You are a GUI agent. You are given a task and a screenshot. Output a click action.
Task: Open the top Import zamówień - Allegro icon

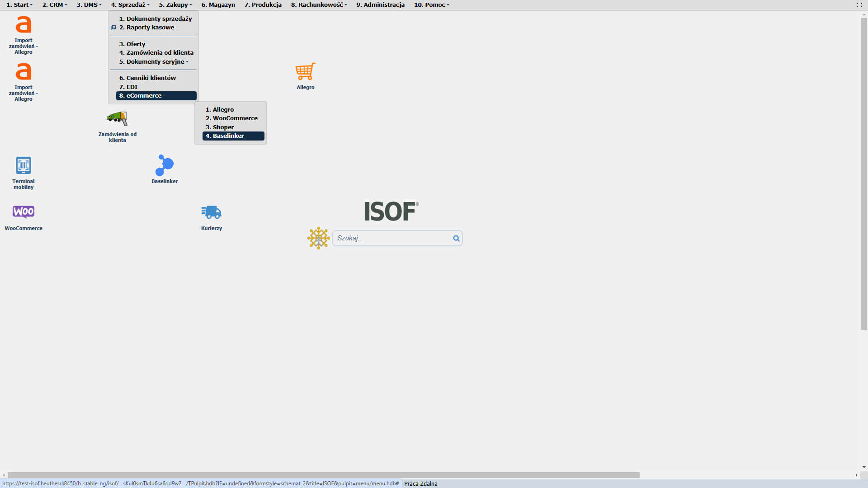tap(24, 25)
